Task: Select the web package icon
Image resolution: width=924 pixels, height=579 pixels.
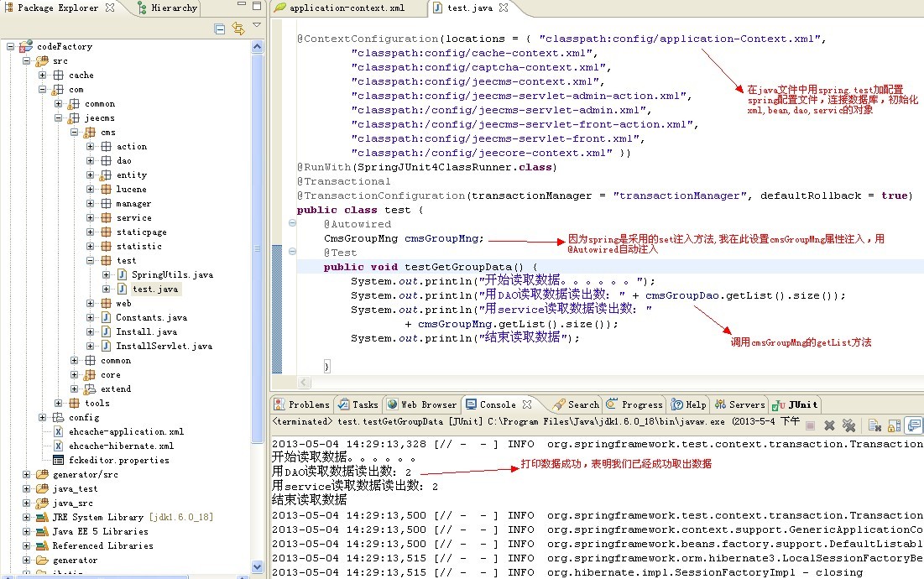Action: pos(106,303)
